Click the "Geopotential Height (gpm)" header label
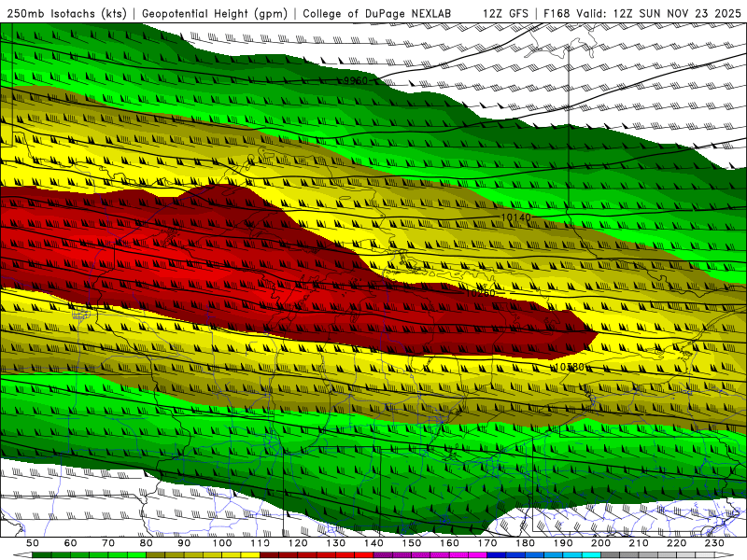This screenshot has width=747, height=560. [215, 14]
